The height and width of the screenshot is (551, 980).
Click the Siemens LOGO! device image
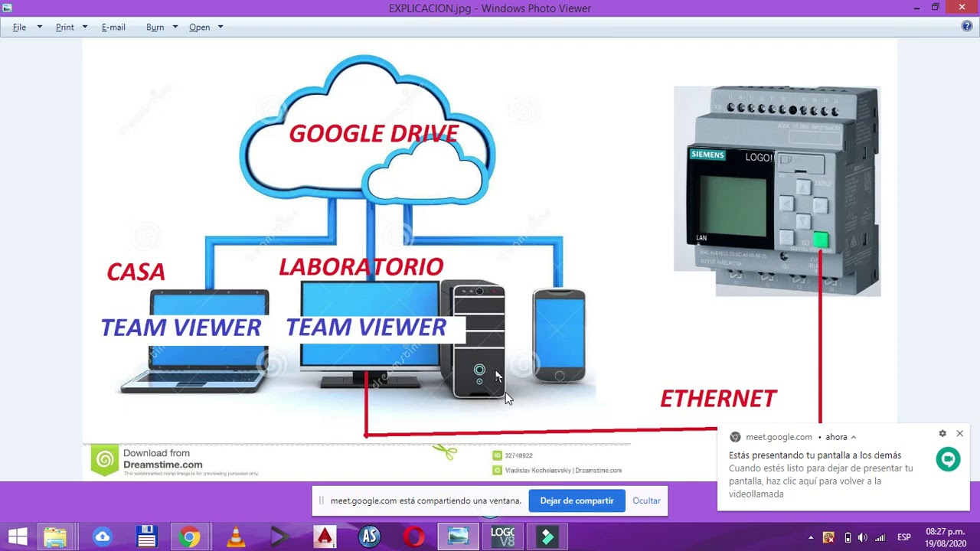(x=777, y=191)
